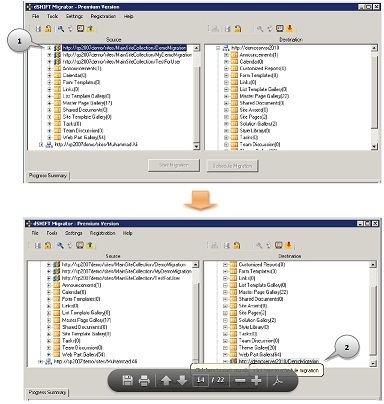Click the upload arrow icon in top Source toolbar

tap(90, 29)
